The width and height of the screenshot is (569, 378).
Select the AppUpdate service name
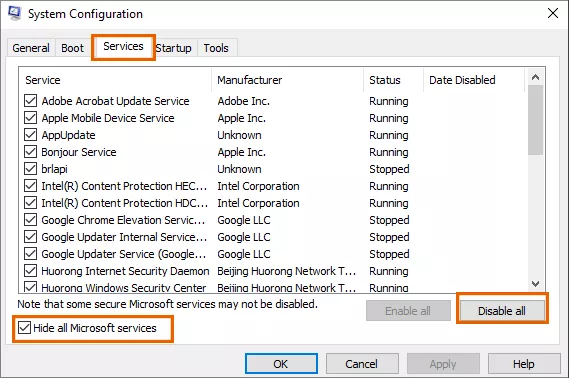point(68,135)
